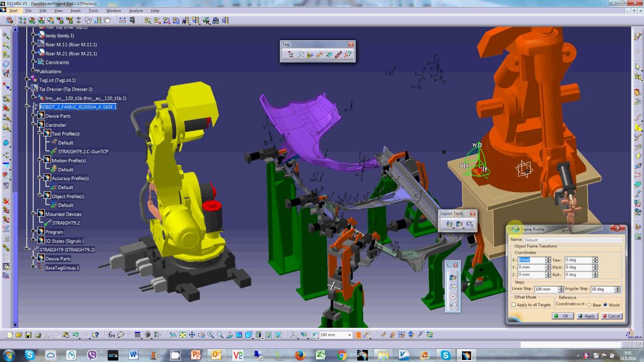Collapse the Tool Profile(s) node
The width and height of the screenshot is (644, 362).
tap(40, 134)
